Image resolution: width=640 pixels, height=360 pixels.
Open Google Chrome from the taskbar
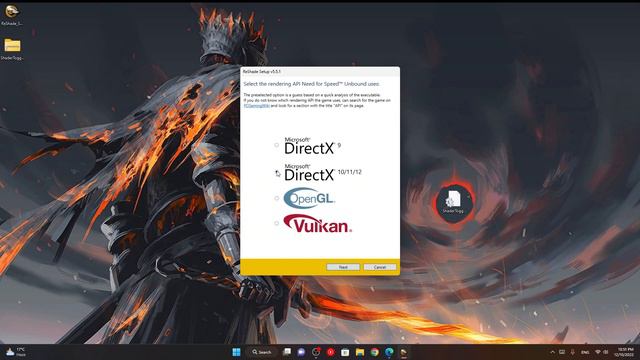tap(374, 352)
